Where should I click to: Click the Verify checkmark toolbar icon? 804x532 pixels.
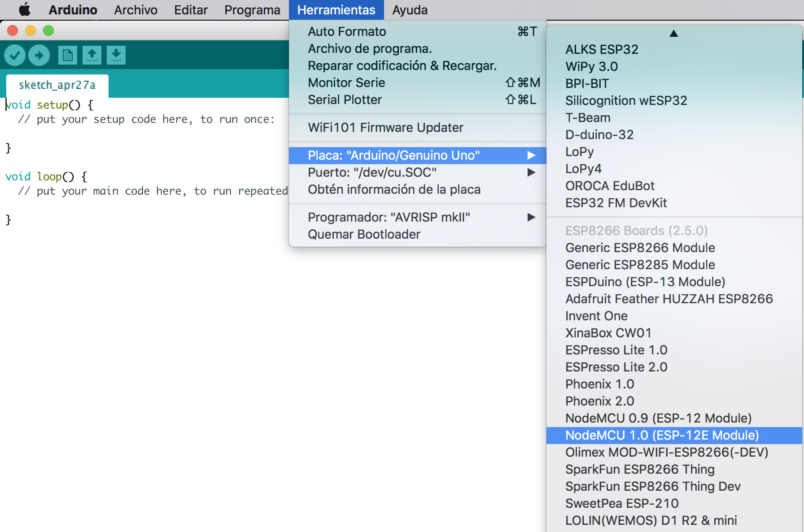click(x=15, y=55)
